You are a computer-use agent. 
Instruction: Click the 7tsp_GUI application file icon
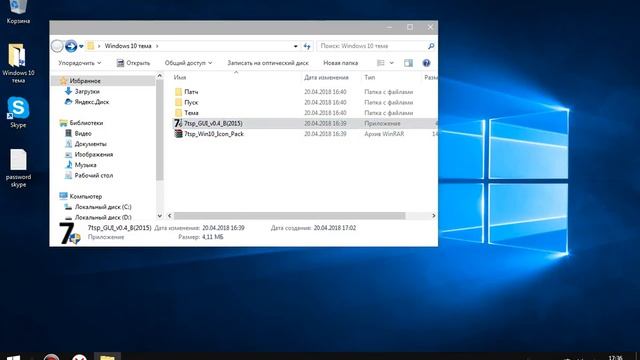point(178,123)
